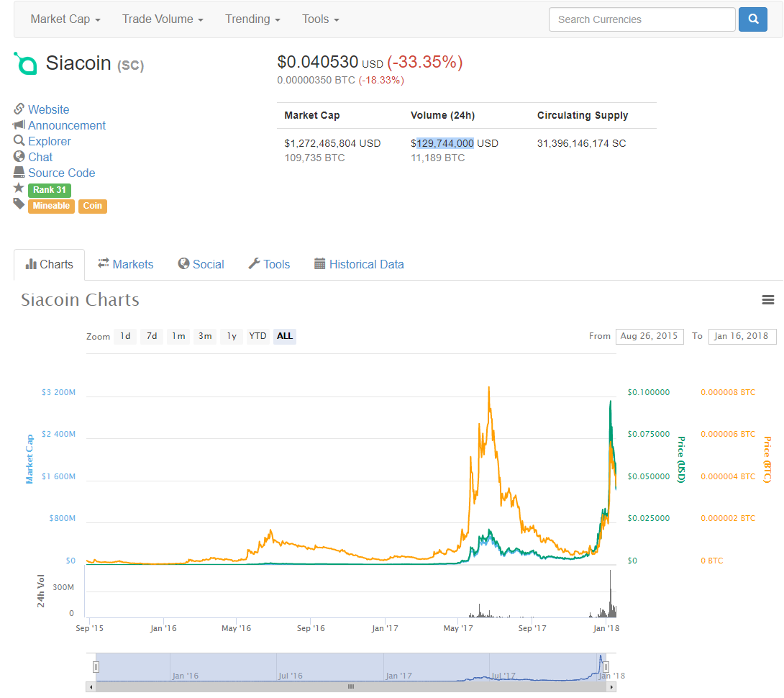This screenshot has width=784, height=698.
Task: Click the tag icon next to Mineable
Action: tap(19, 204)
